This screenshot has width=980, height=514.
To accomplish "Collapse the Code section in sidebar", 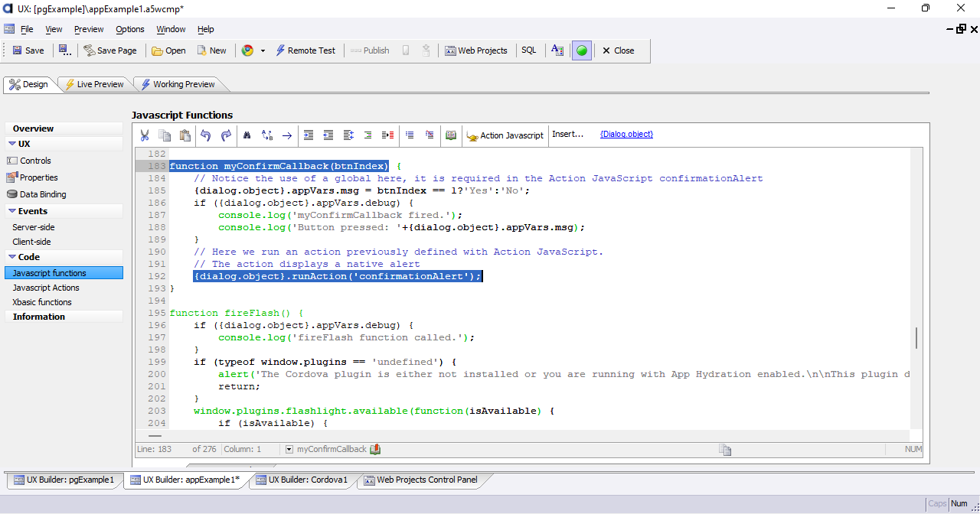I will (13, 257).
